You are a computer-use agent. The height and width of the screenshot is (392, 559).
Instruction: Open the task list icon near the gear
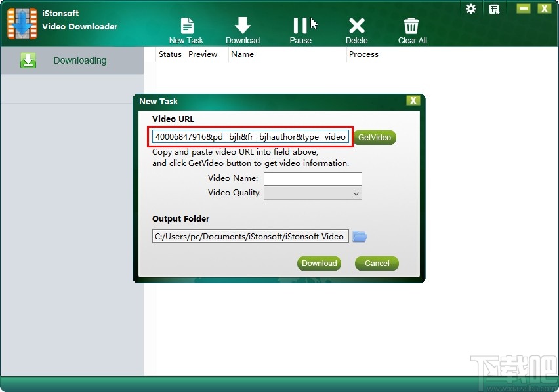tap(494, 8)
